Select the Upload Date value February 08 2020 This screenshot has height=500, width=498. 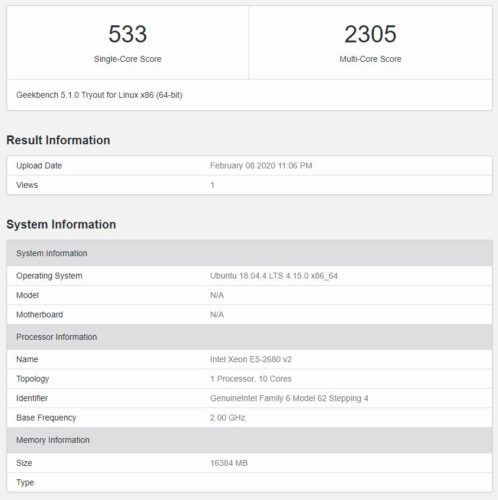pyautogui.click(x=261, y=166)
